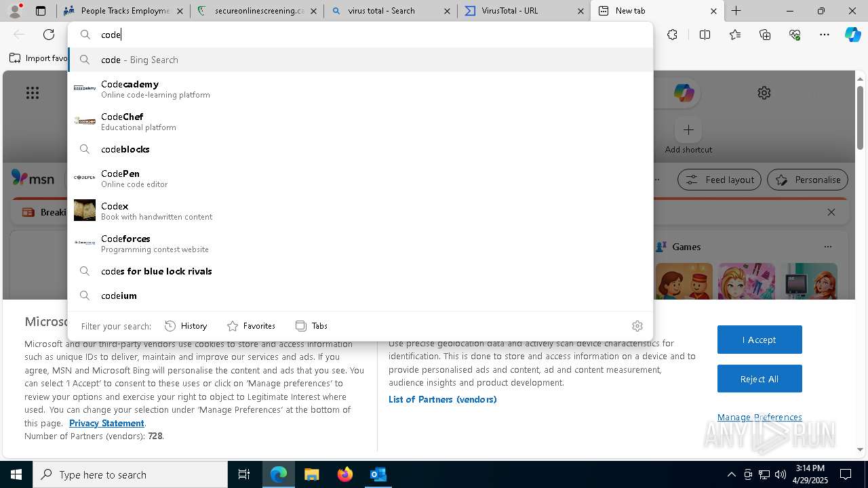
Task: Choose the CodeChef suggestion
Action: [x=360, y=121]
